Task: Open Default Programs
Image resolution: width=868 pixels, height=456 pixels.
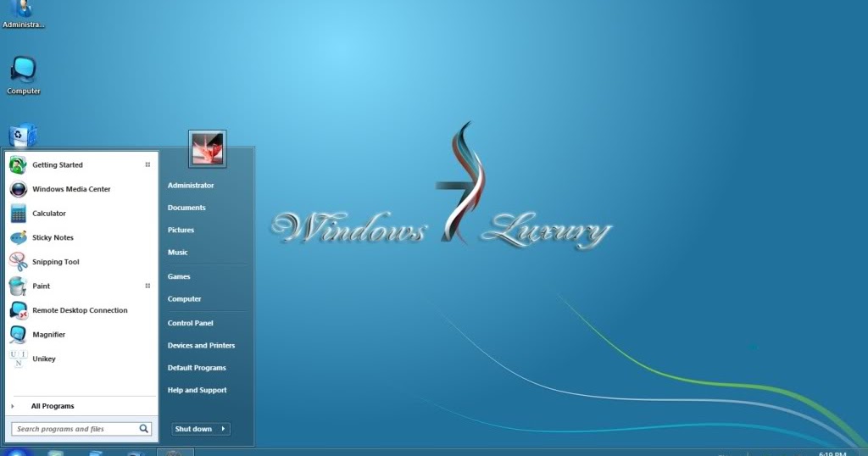Action: tap(197, 368)
